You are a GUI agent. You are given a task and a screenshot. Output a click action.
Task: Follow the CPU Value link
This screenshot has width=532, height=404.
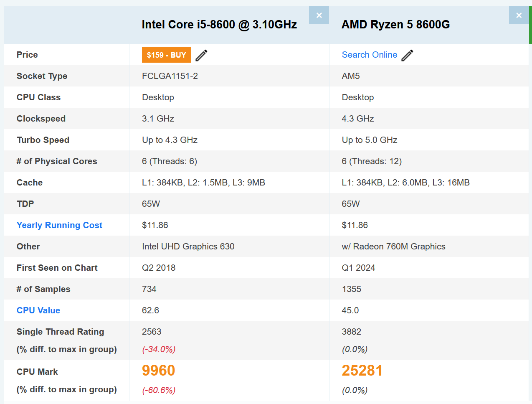coord(38,310)
